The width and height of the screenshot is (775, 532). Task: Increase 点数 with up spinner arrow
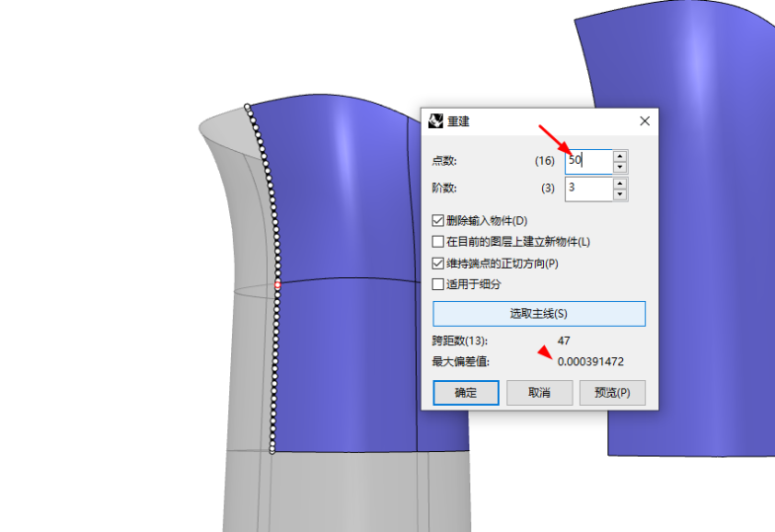(620, 156)
